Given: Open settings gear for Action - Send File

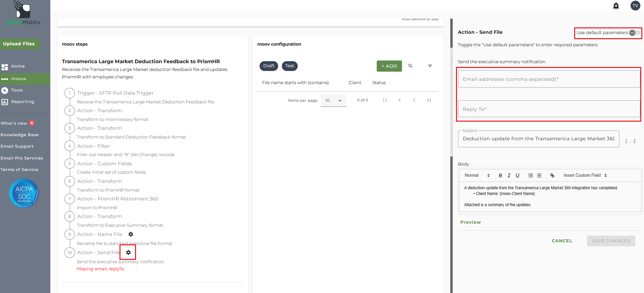Looking at the screenshot, I should 128,252.
